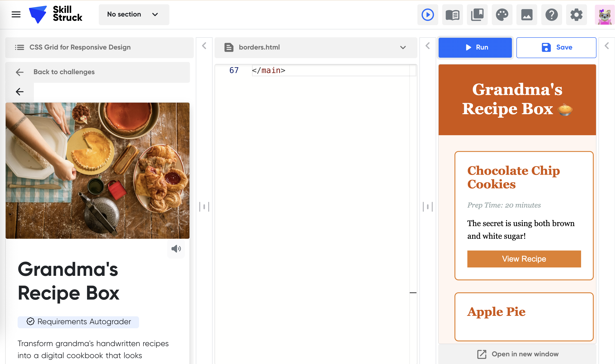Open the bookmarks collection icon
Image resolution: width=615 pixels, height=364 pixels.
477,15
